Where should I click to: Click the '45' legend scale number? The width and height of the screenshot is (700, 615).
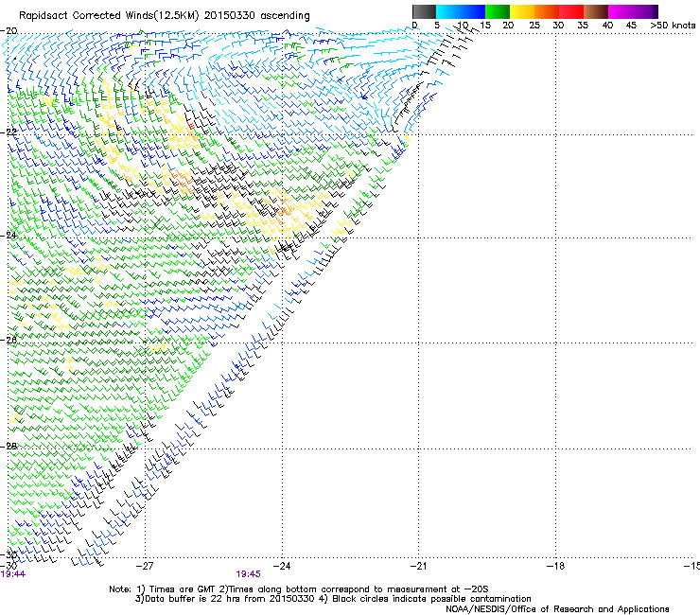click(631, 26)
